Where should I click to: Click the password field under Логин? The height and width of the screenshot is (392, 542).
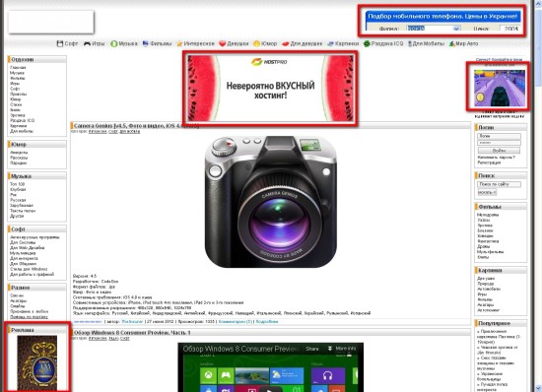[x=500, y=143]
